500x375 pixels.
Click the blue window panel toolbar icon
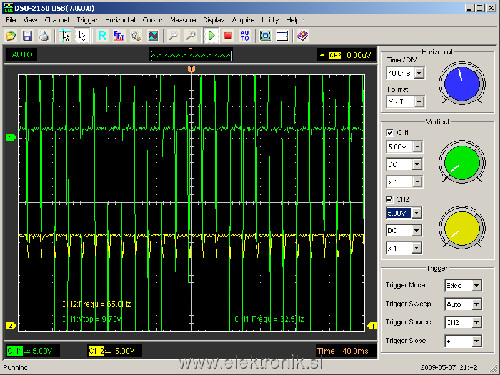coord(282,36)
